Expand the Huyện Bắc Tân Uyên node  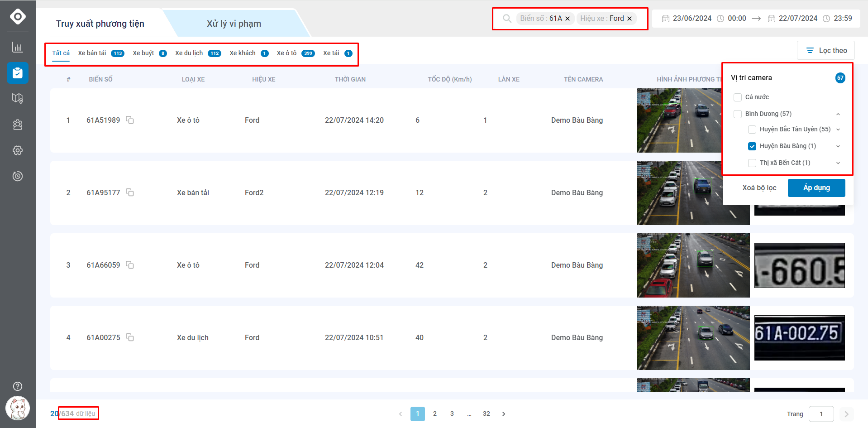[x=838, y=130]
